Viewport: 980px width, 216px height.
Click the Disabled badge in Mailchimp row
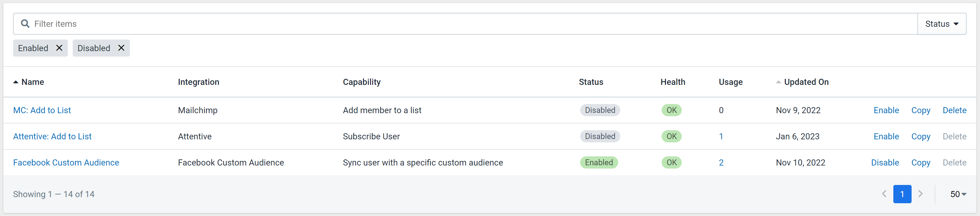(600, 110)
